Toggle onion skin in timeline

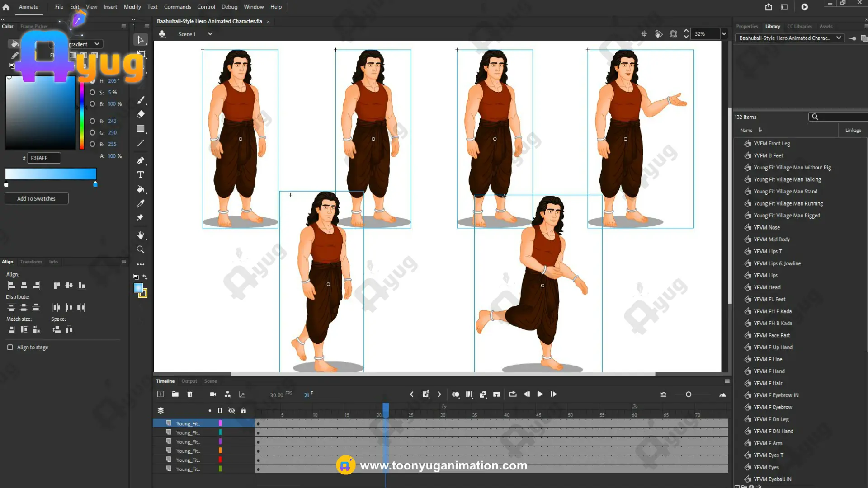(456, 394)
